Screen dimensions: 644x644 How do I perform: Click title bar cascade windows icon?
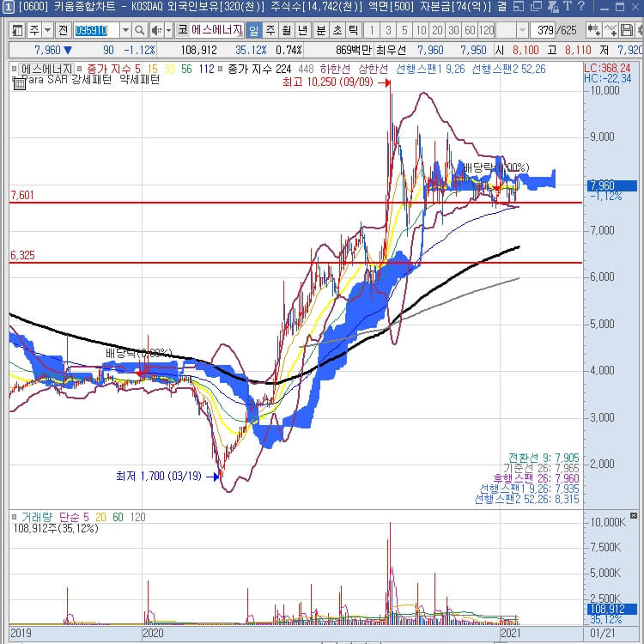[536, 7]
